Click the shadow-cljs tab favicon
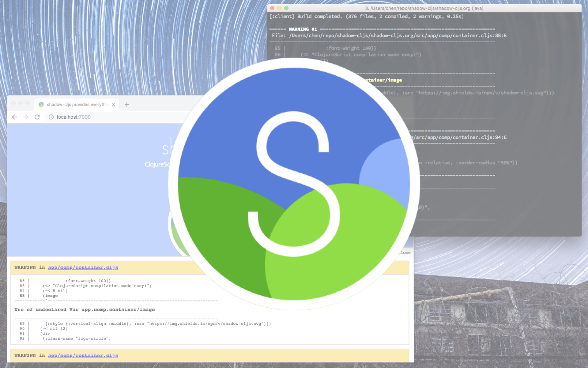The width and height of the screenshot is (588, 368). pyautogui.click(x=41, y=105)
